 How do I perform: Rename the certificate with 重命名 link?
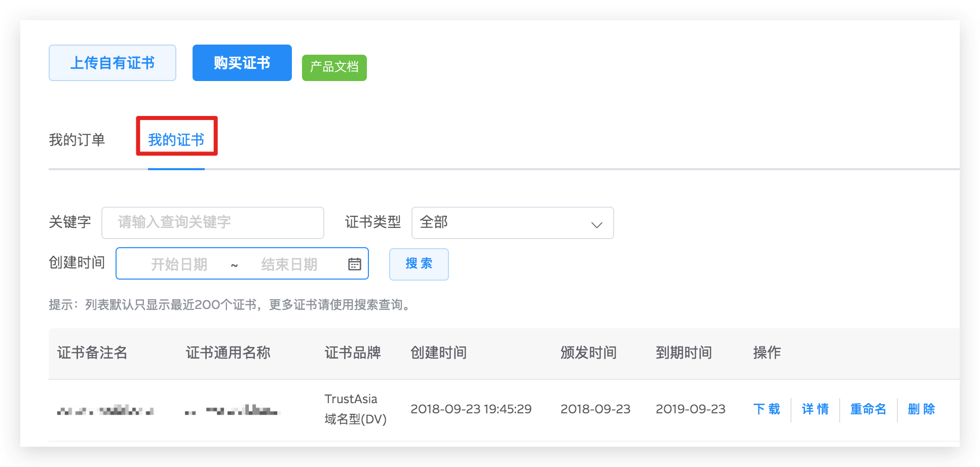click(x=868, y=409)
